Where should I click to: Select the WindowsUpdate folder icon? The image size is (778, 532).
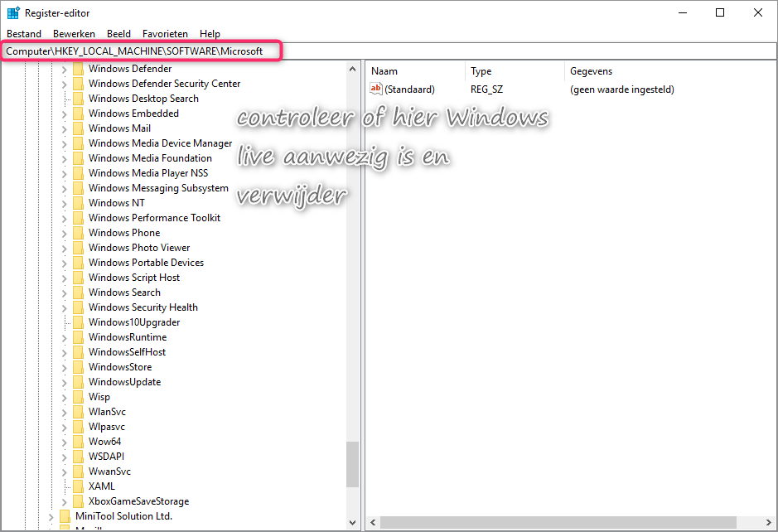pyautogui.click(x=78, y=382)
